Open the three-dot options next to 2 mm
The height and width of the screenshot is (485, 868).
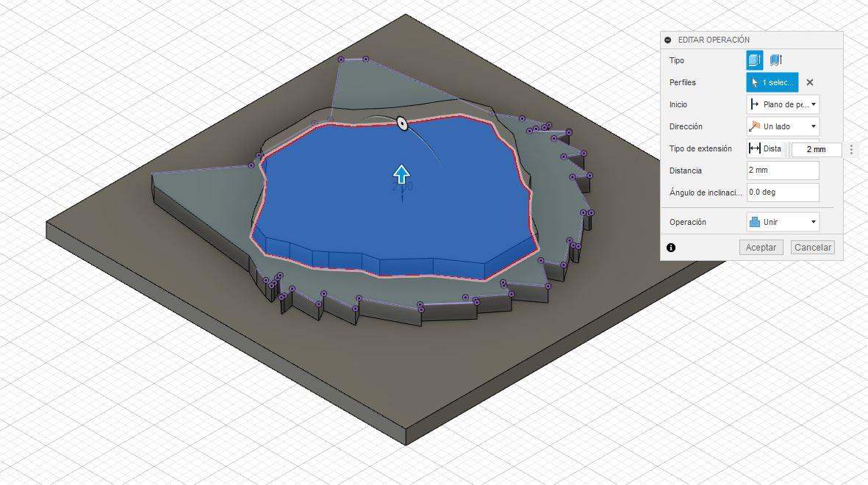851,149
